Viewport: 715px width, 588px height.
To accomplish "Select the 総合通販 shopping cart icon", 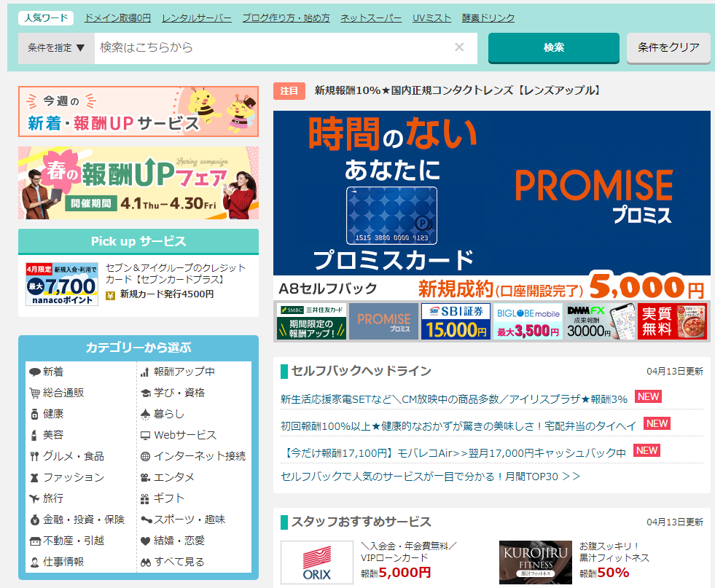I will point(35,393).
